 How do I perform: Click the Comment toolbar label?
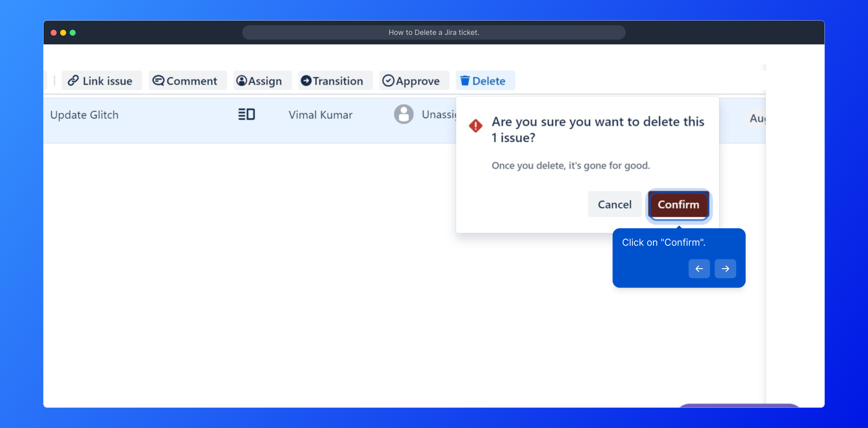click(x=192, y=81)
